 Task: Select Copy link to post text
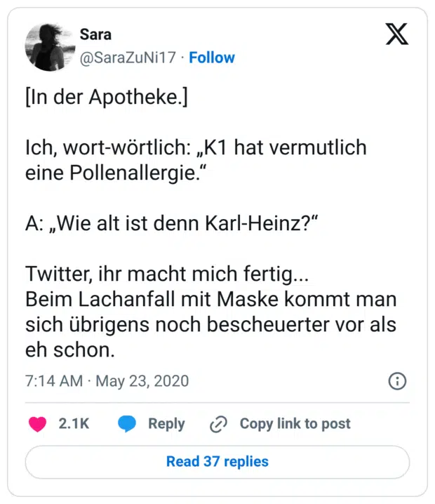(295, 424)
